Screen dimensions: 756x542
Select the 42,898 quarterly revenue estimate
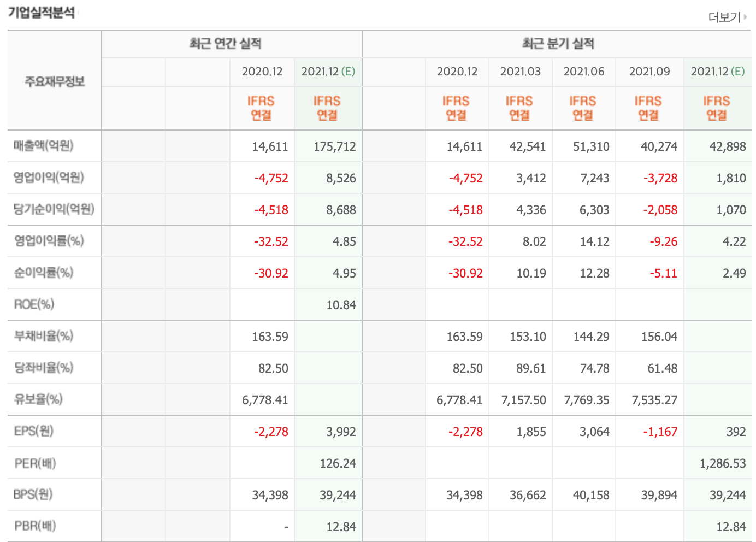point(728,146)
